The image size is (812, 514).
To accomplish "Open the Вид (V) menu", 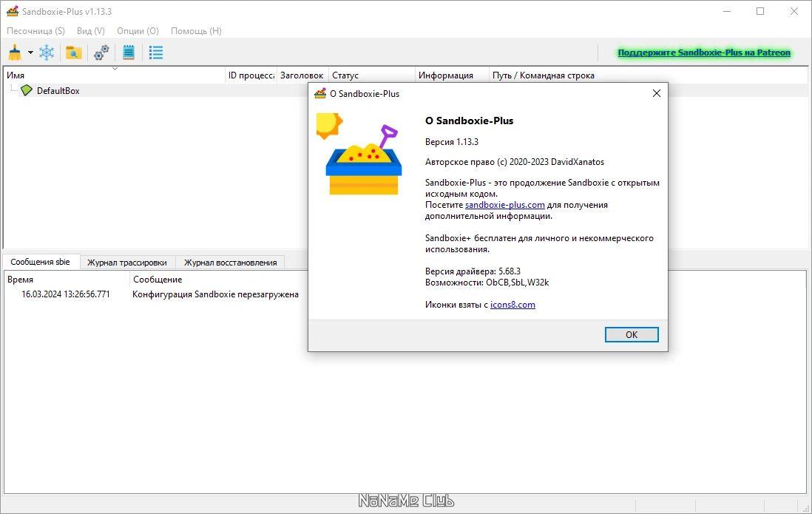I will click(x=91, y=30).
